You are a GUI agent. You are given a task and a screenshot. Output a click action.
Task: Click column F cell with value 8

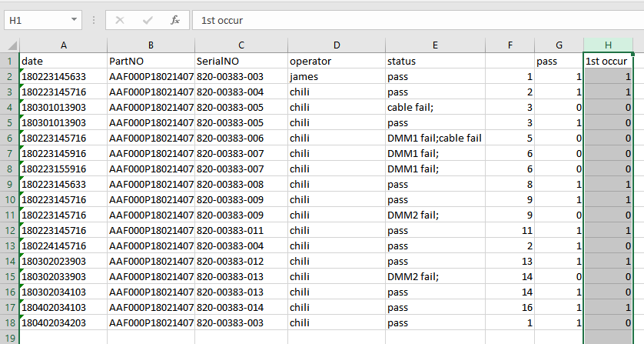(x=510, y=185)
